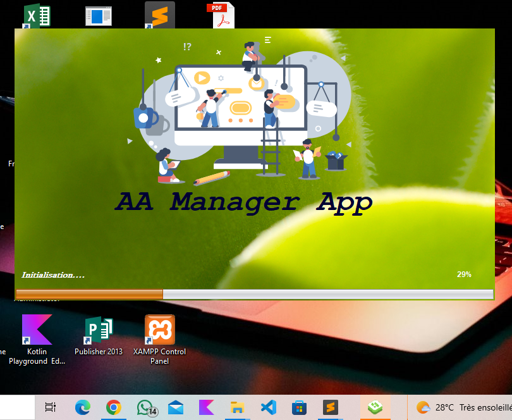Open WhatsApp with 14 notifications
Image resolution: width=512 pixels, height=420 pixels.
click(x=145, y=407)
